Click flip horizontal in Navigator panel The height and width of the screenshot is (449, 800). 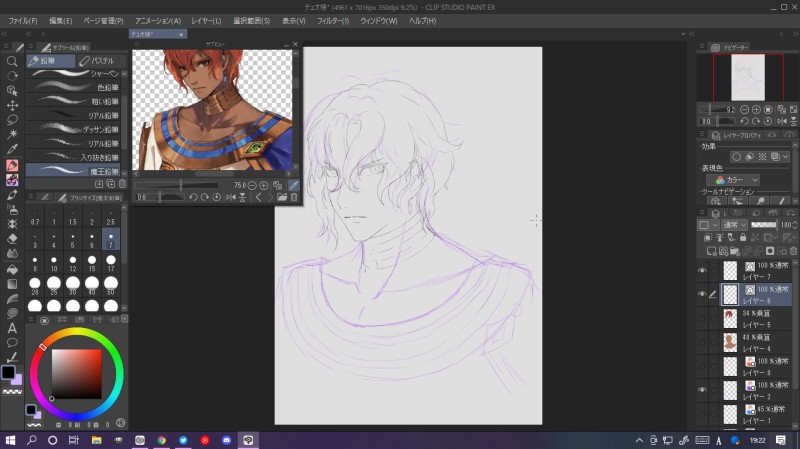[782, 121]
